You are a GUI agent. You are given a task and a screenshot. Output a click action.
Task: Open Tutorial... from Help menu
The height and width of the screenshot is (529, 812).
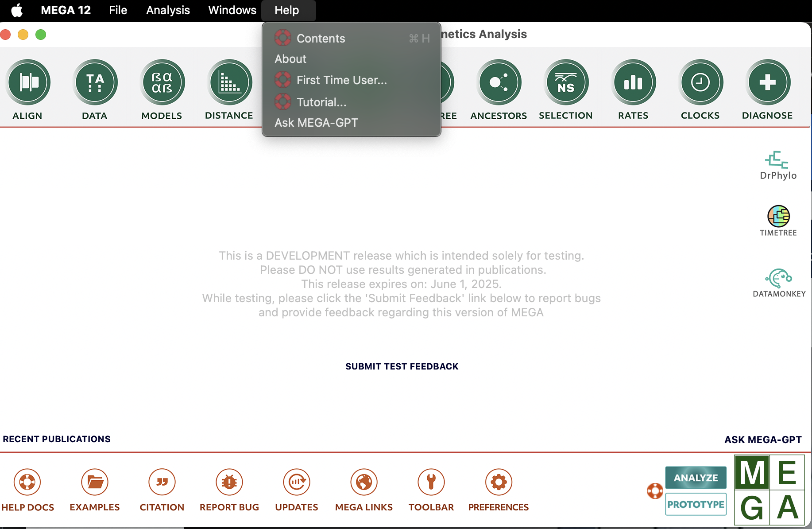pos(352,102)
